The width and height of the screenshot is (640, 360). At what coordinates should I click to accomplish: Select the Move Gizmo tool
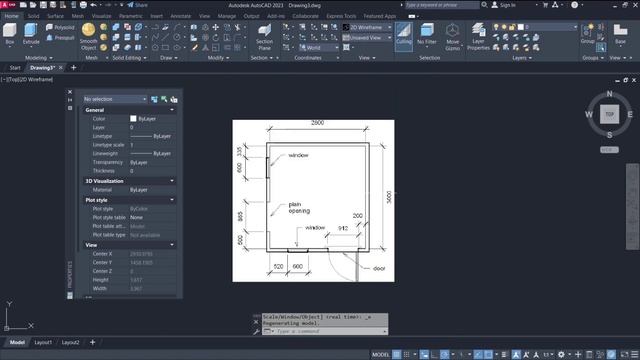(x=452, y=37)
